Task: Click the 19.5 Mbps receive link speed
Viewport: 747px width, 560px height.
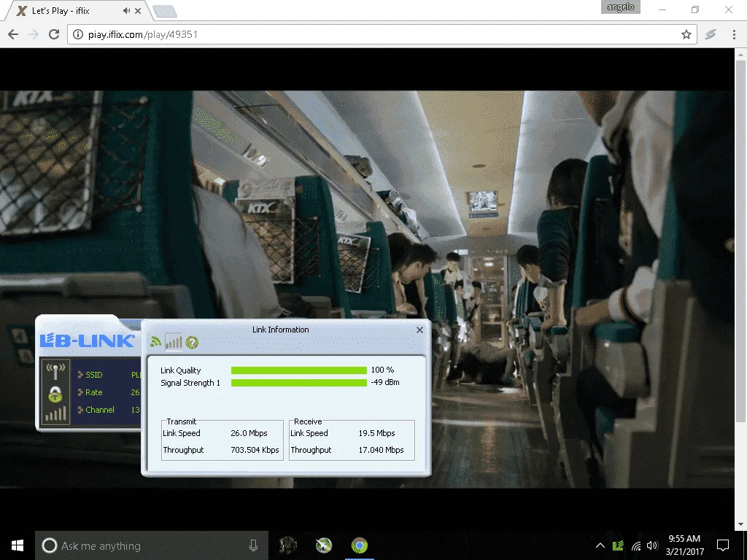Action: pyautogui.click(x=376, y=433)
